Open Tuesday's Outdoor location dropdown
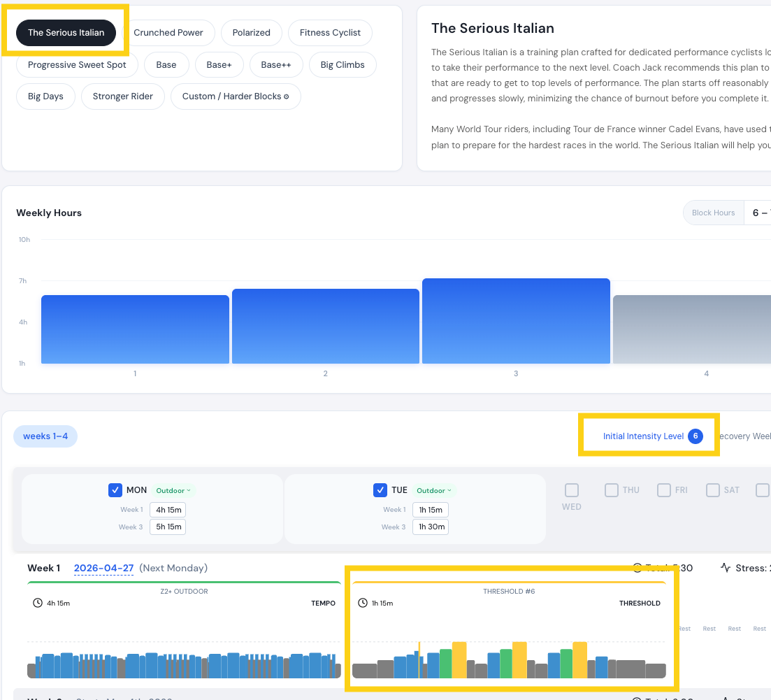The image size is (771, 700). [x=433, y=490]
